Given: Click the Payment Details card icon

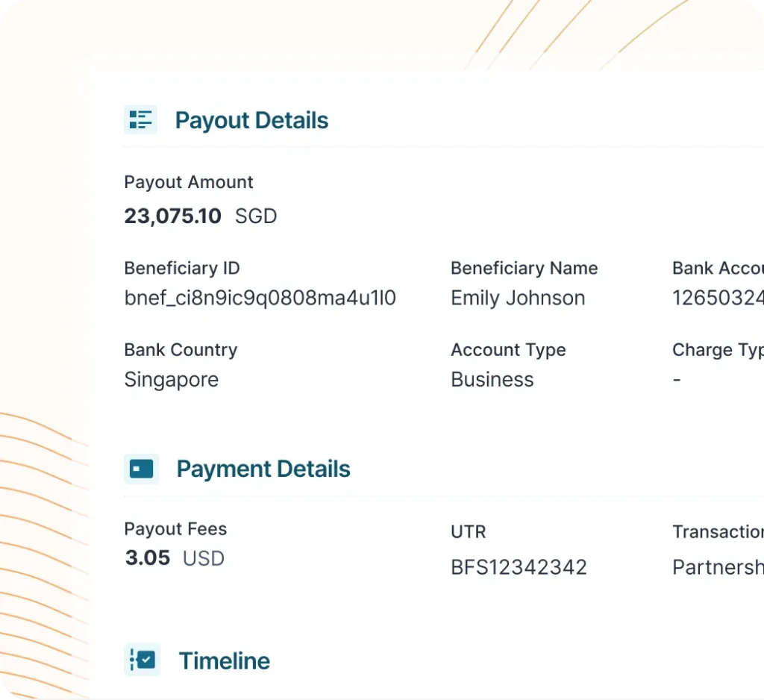Looking at the screenshot, I should click(x=141, y=469).
